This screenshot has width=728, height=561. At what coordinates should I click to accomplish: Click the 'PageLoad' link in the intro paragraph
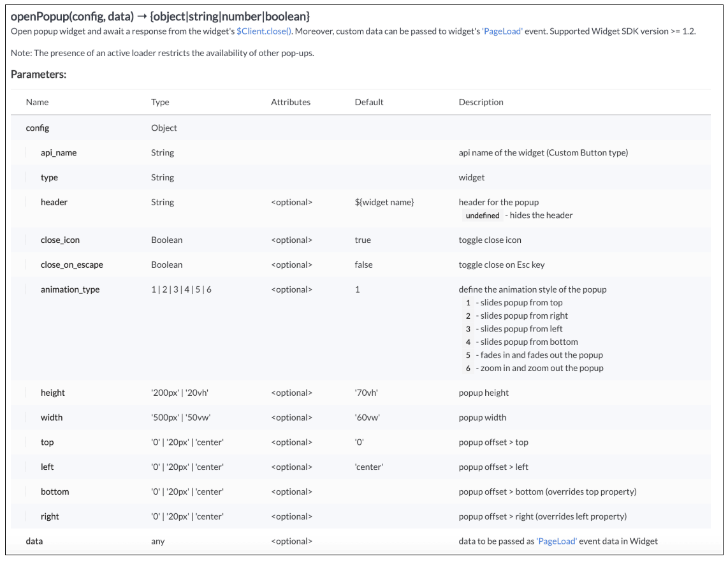coord(502,31)
